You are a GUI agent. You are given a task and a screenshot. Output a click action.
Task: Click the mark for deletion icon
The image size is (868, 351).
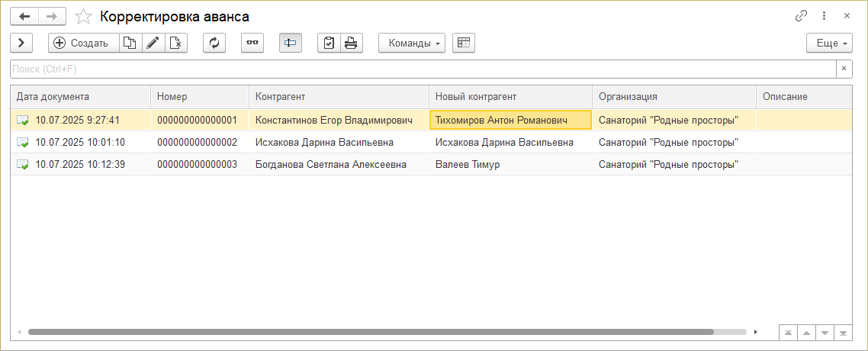pyautogui.click(x=176, y=43)
